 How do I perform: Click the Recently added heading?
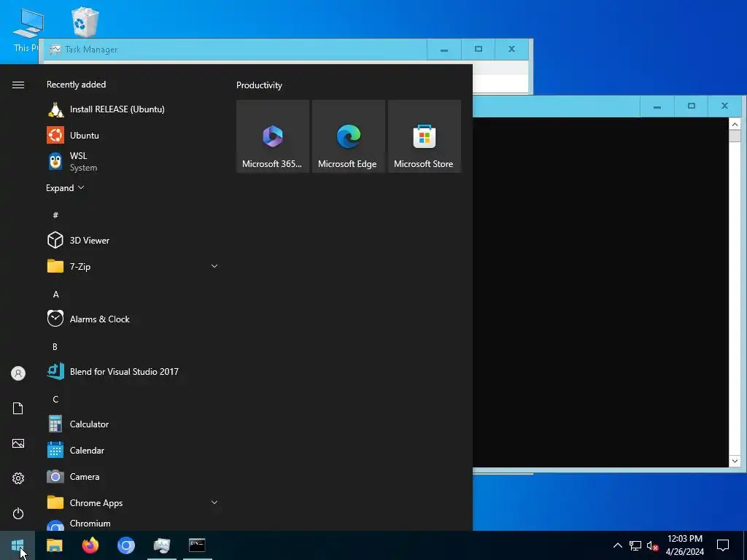click(76, 85)
